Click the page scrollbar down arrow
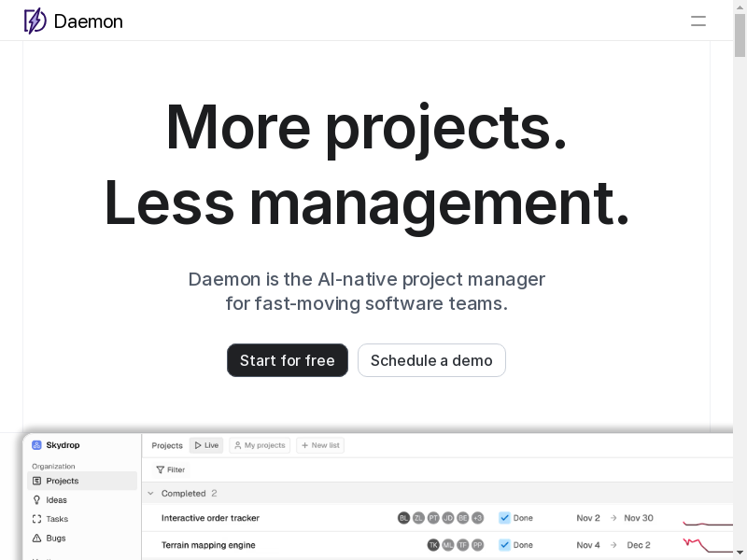The image size is (747, 560). pos(740,552)
